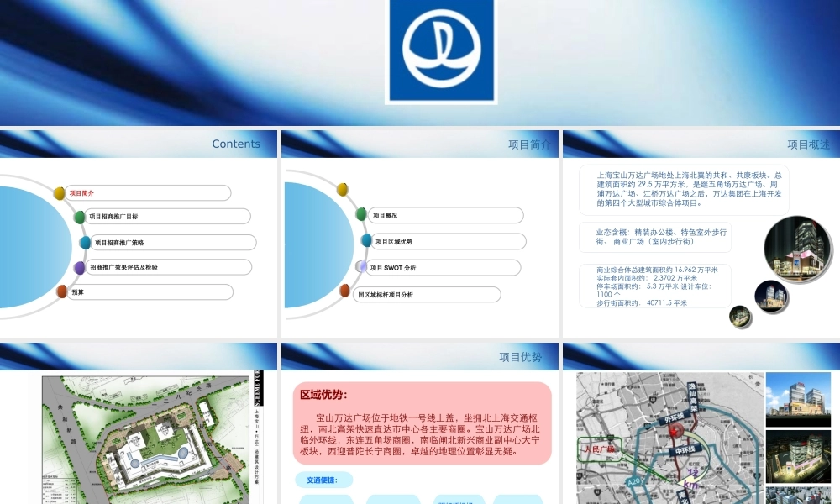Select the 项目概况 item
Image resolution: width=840 pixels, height=504 pixels.
tap(446, 215)
